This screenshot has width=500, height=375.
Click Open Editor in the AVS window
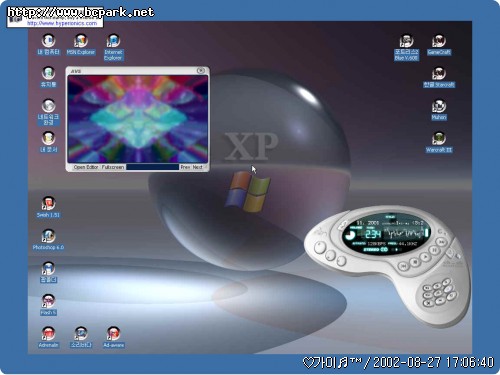(86, 167)
